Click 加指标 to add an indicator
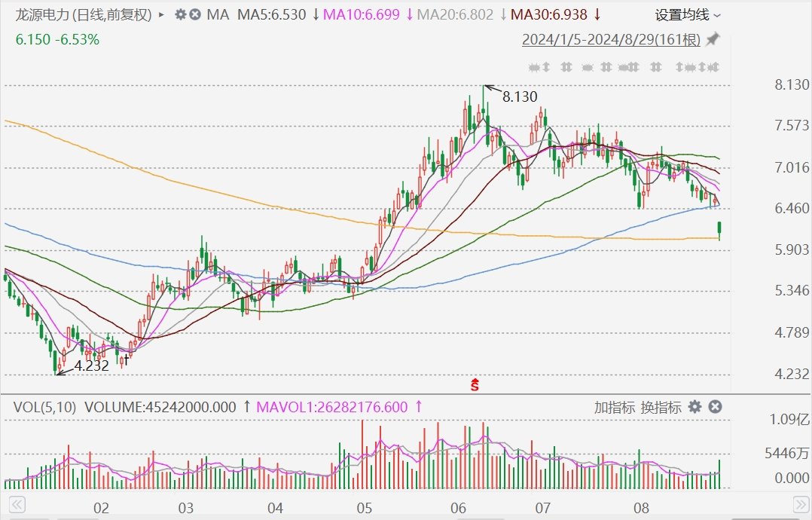This screenshot has width=812, height=520. [613, 408]
